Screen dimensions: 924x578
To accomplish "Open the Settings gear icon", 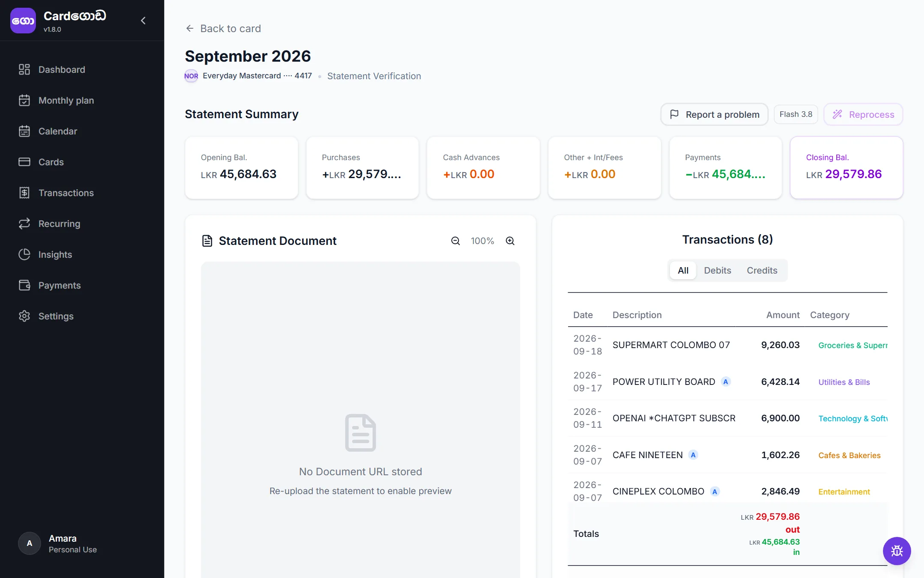I will [x=24, y=316].
